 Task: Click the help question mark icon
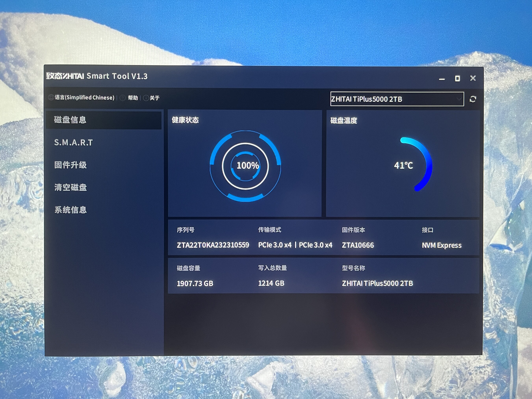pos(123,98)
